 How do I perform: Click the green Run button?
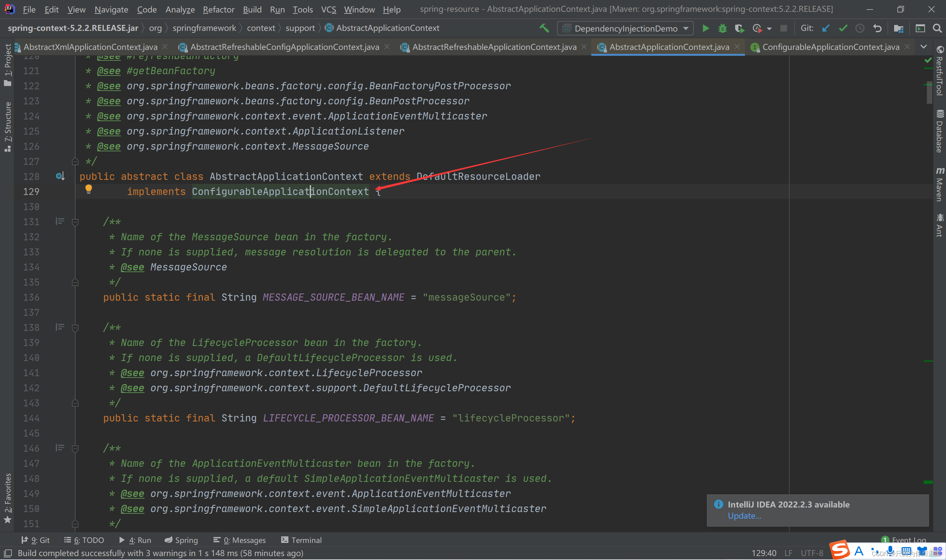click(x=705, y=28)
